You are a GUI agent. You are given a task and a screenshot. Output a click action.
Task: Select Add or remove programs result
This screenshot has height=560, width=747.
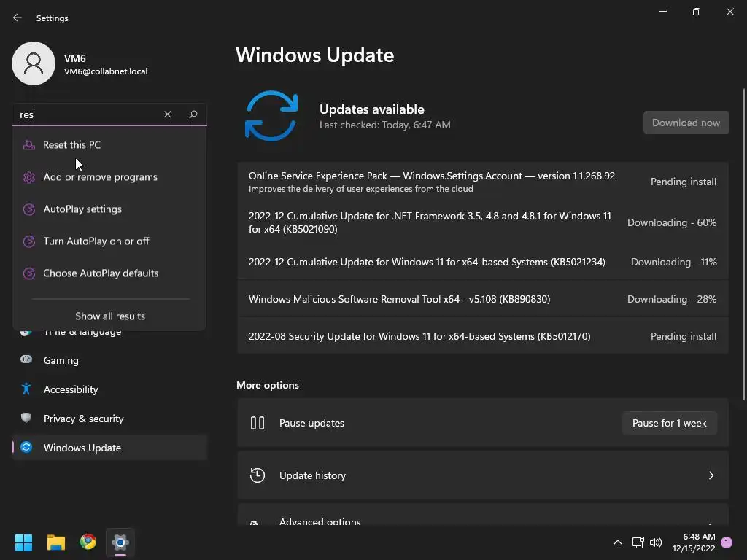pyautogui.click(x=109, y=177)
